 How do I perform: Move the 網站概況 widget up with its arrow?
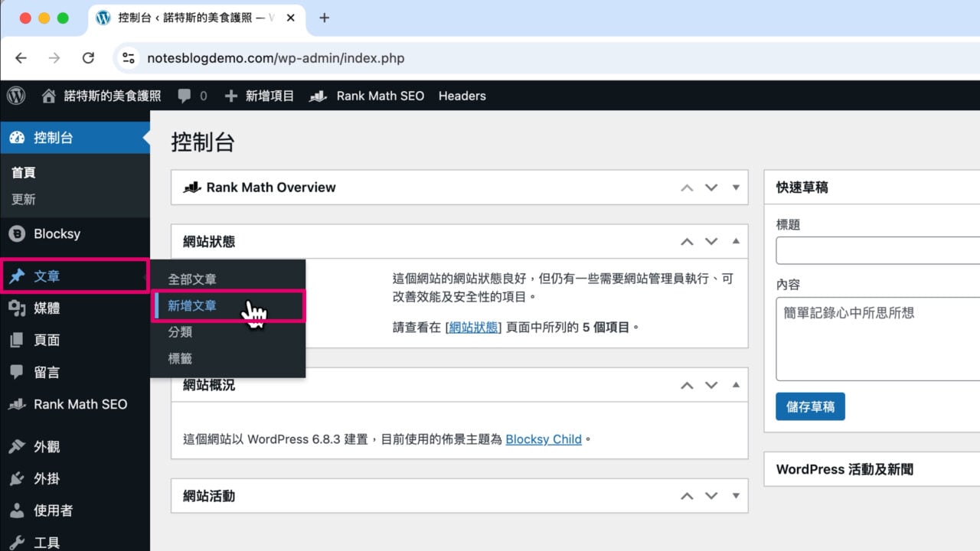(x=687, y=385)
